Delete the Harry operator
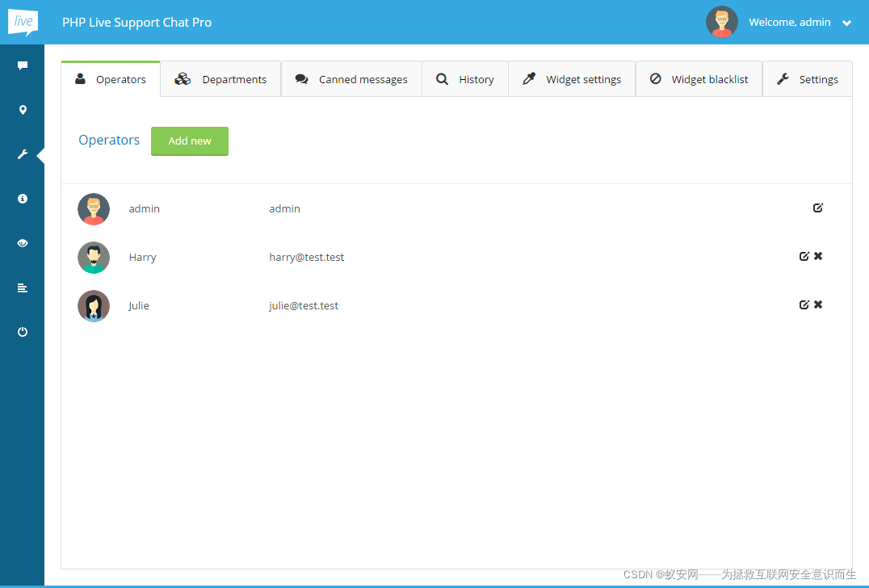The image size is (869, 588). point(818,256)
